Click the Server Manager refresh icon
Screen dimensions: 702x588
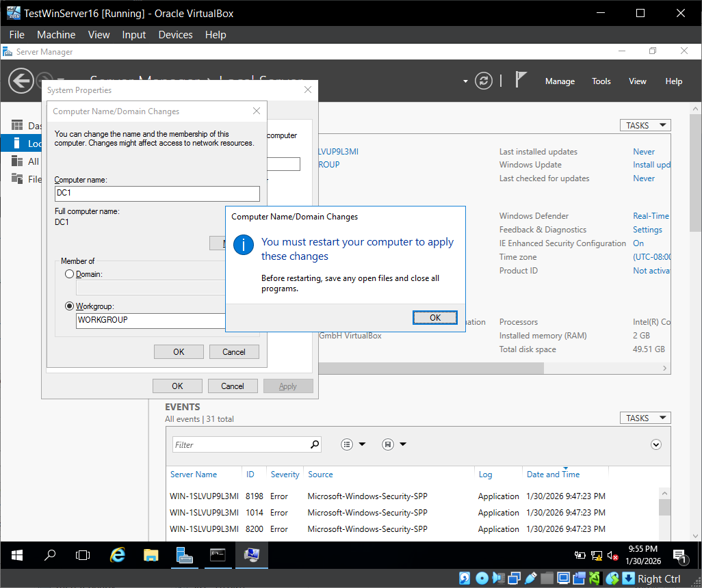[x=484, y=81]
